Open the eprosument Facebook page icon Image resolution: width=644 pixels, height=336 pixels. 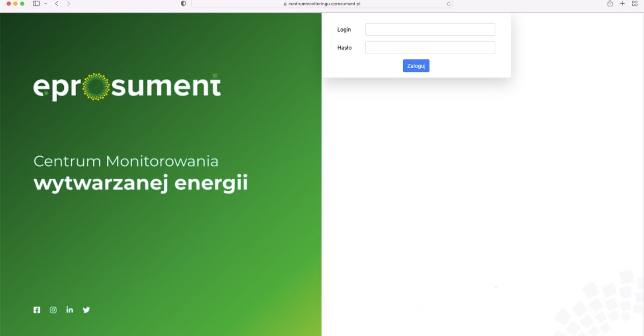click(x=36, y=310)
